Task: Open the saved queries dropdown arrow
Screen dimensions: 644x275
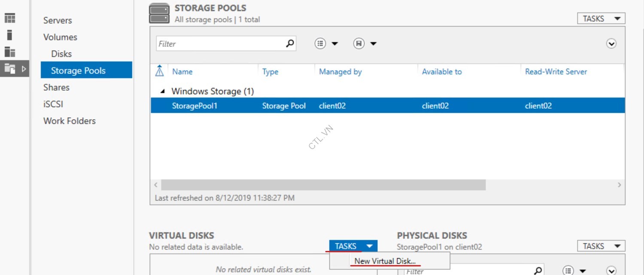Action: tap(374, 43)
